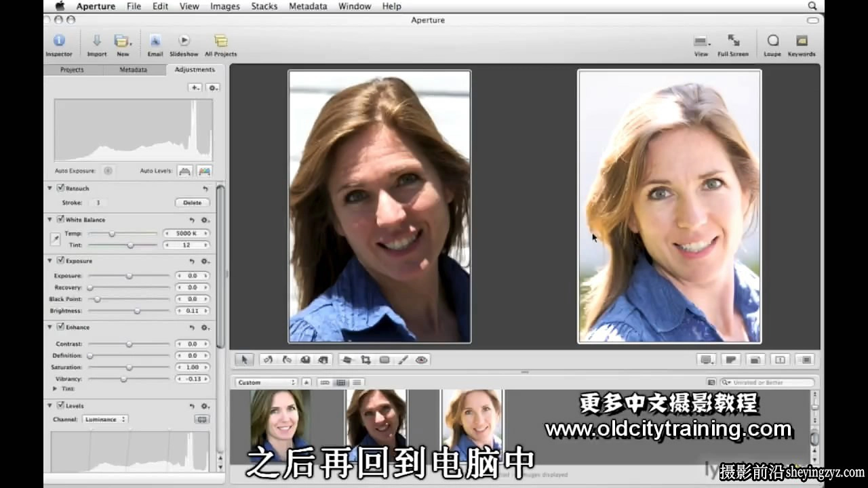Open the Inspector from the toolbar
Image resolution: width=868 pixels, height=488 pixels.
[x=59, y=44]
